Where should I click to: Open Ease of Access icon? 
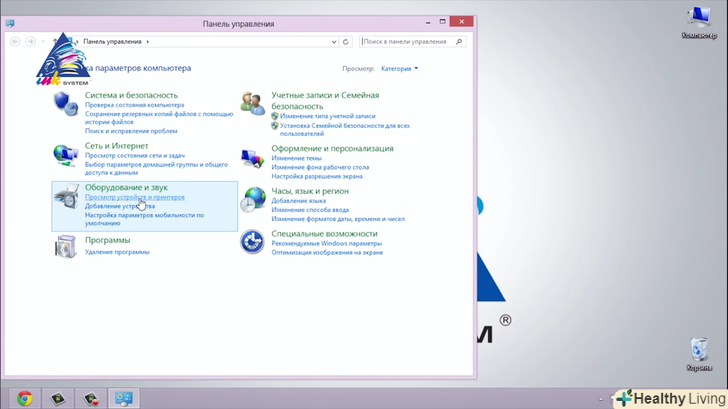[x=253, y=242]
